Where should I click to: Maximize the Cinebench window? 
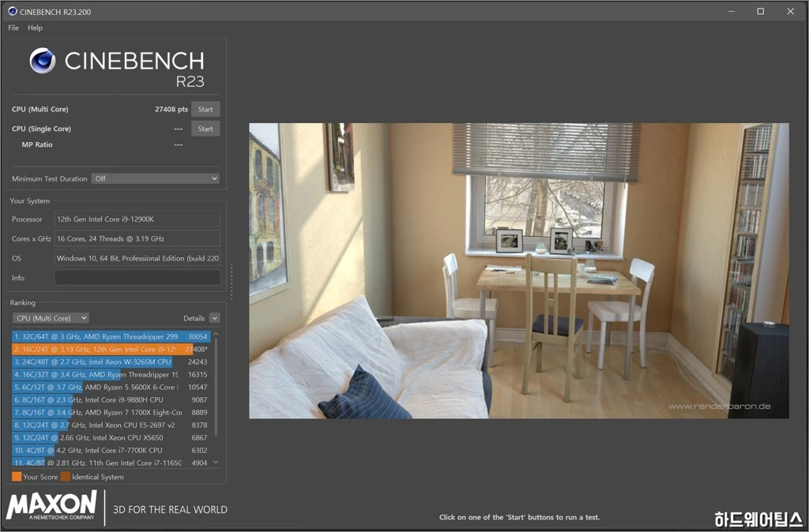[761, 11]
